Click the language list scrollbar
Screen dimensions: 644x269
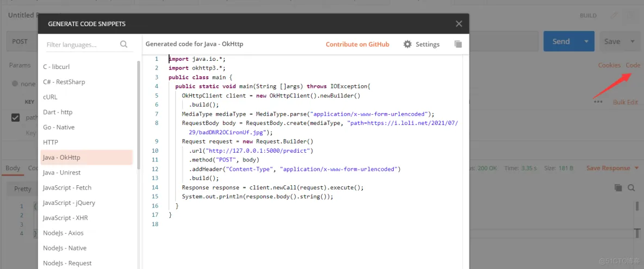pyautogui.click(x=138, y=115)
